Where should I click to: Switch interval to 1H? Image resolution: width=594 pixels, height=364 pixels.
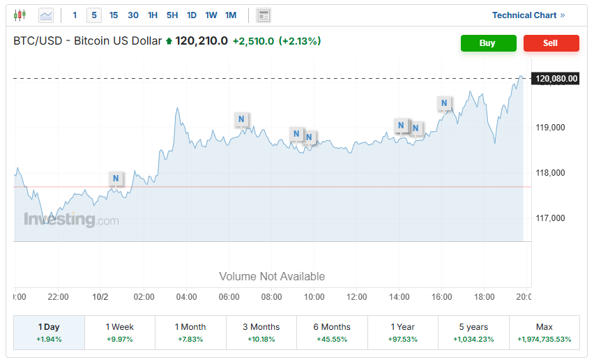point(153,15)
